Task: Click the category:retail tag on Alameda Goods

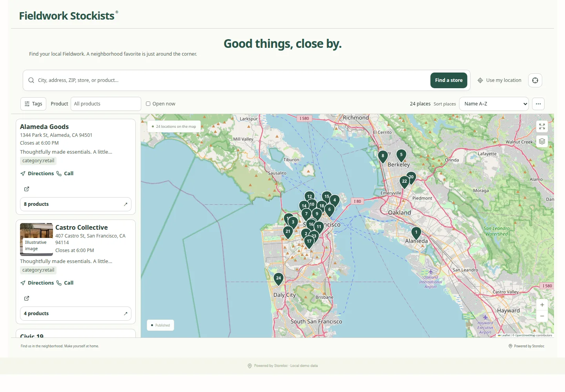Action: pos(38,161)
